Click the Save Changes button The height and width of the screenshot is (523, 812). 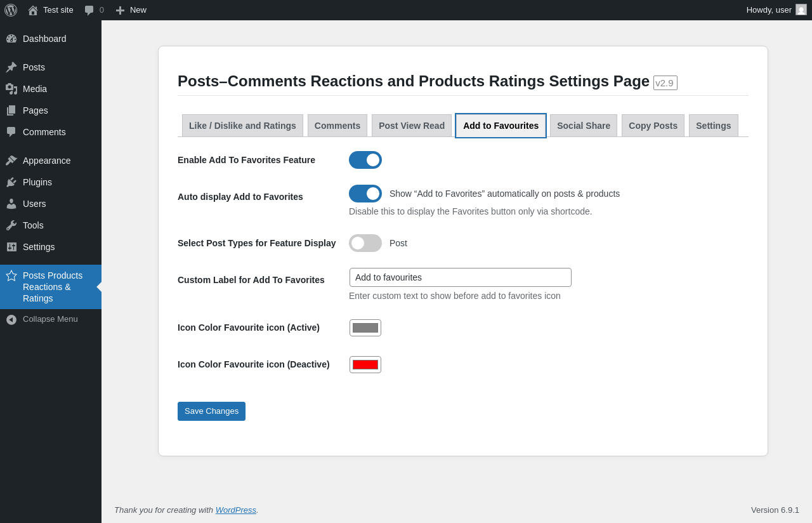click(x=211, y=411)
